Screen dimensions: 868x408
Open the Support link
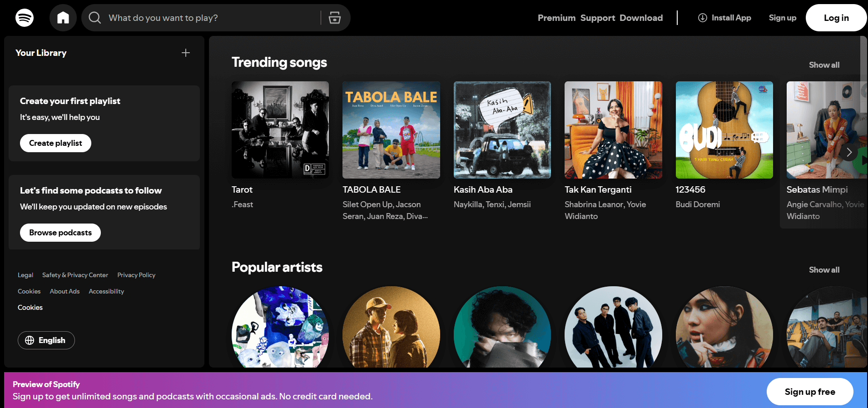(597, 18)
